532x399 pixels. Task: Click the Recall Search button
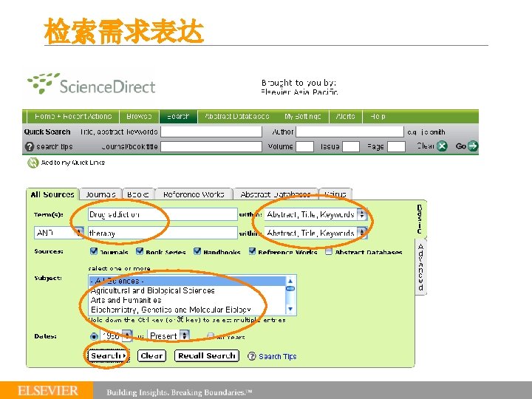pos(207,355)
